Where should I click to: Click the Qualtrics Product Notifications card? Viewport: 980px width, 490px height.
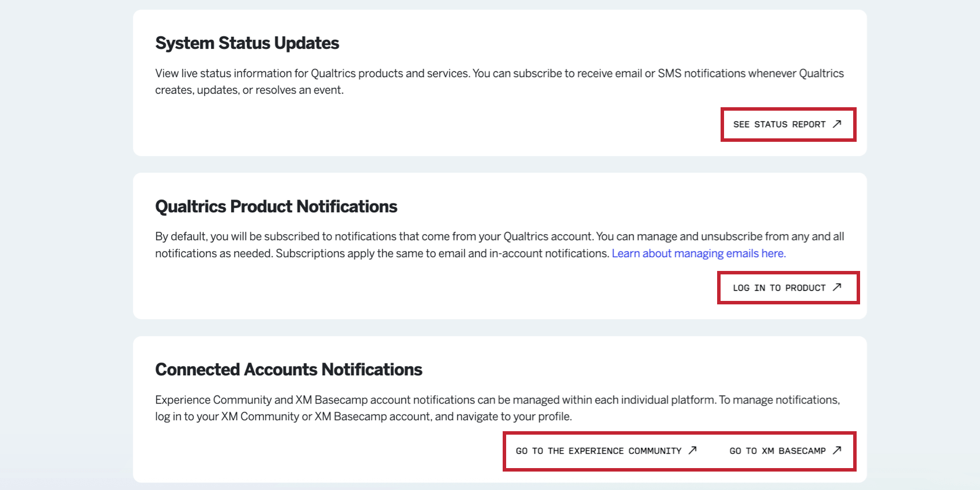tap(499, 244)
